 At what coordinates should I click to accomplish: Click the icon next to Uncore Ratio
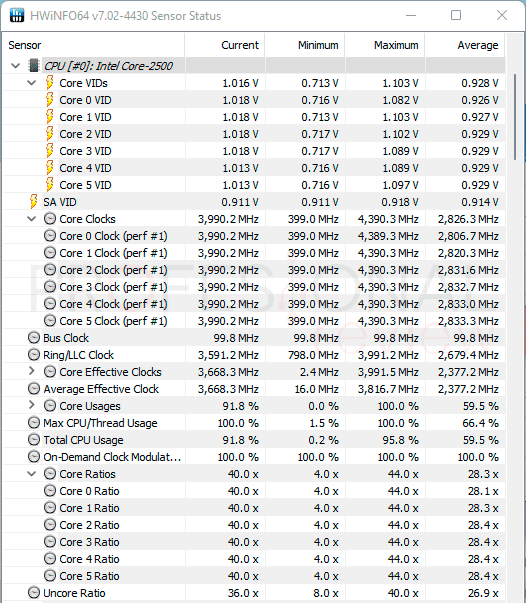coord(34,593)
